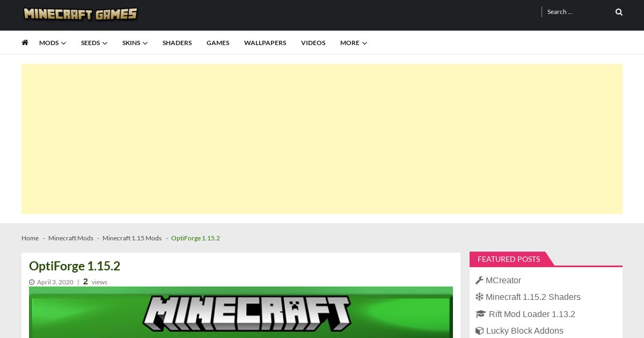Viewport: 644px width, 338px height.
Task: Click the April 3, 2020 post date
Action: click(x=55, y=282)
